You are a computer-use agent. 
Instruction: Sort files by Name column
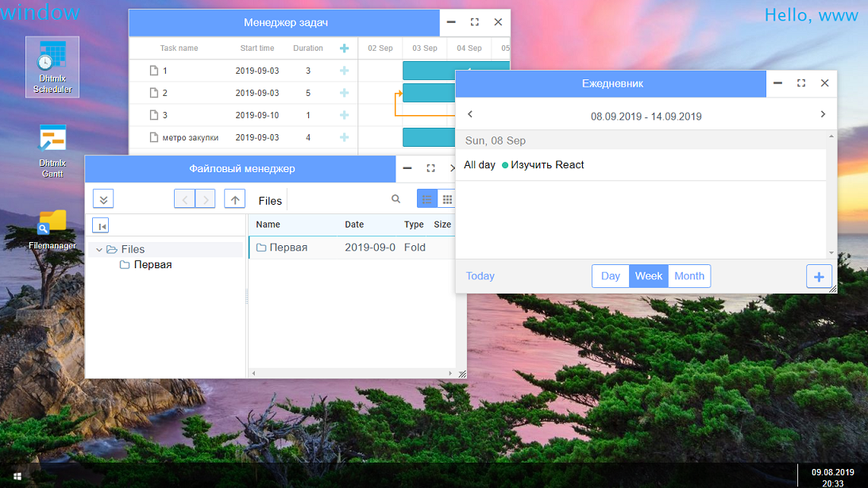(268, 224)
